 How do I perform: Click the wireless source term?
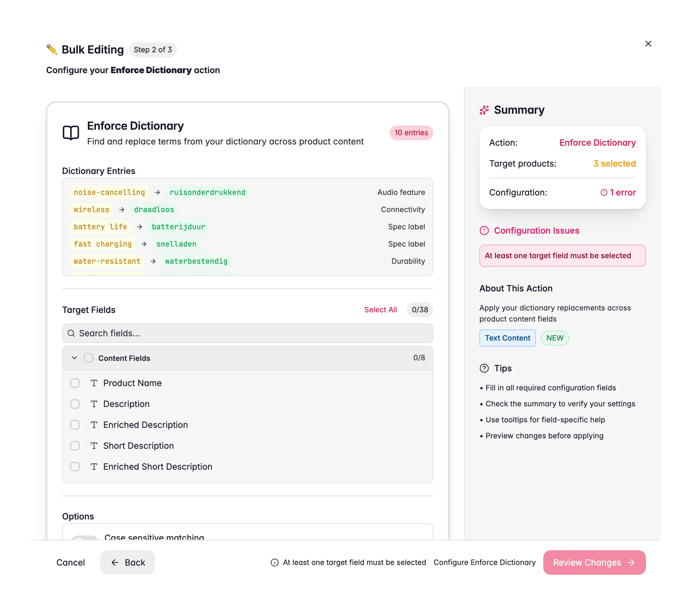coord(91,210)
